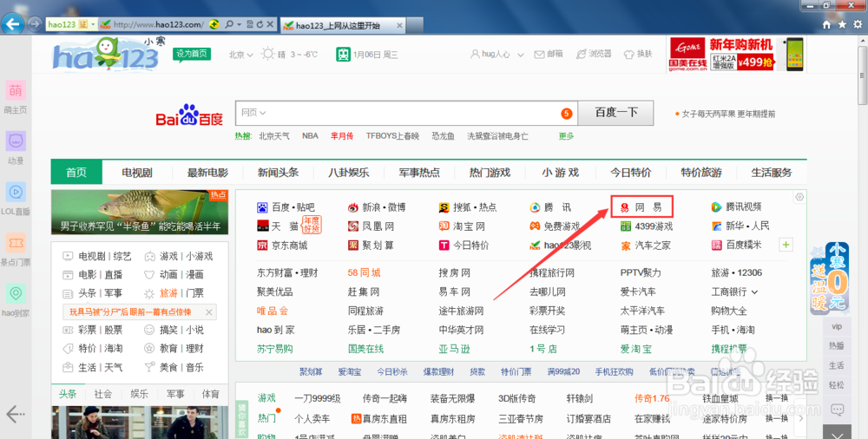
Task: Select the 新闻头条 navigation tab
Action: pos(278,172)
